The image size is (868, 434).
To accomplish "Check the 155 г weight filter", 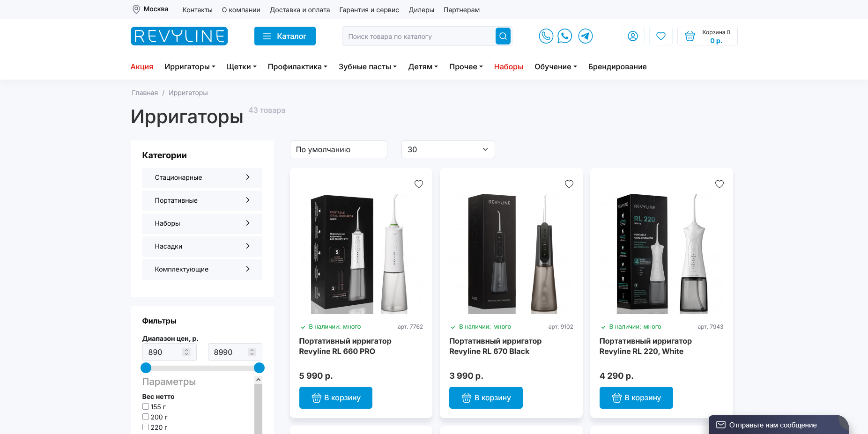I will pos(146,407).
